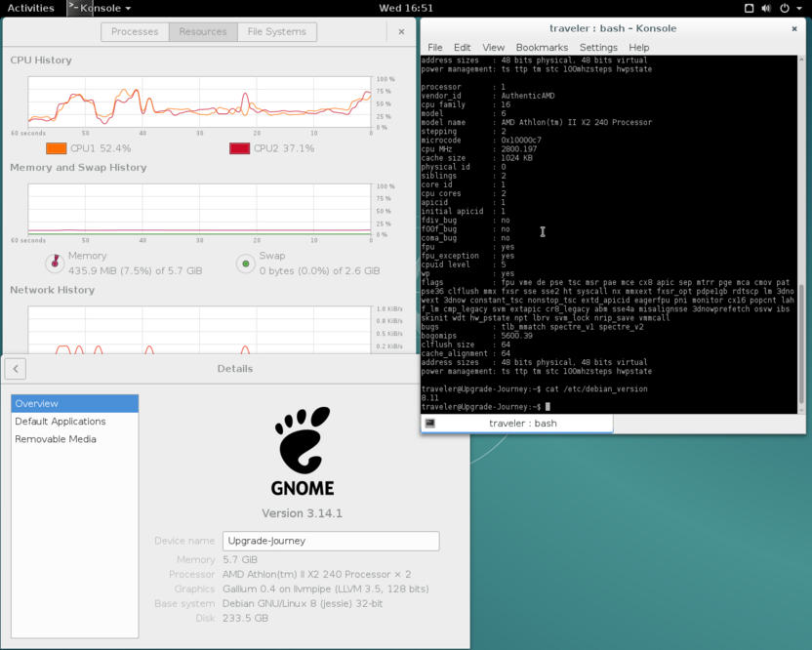Close the System Monitor window

point(401,31)
